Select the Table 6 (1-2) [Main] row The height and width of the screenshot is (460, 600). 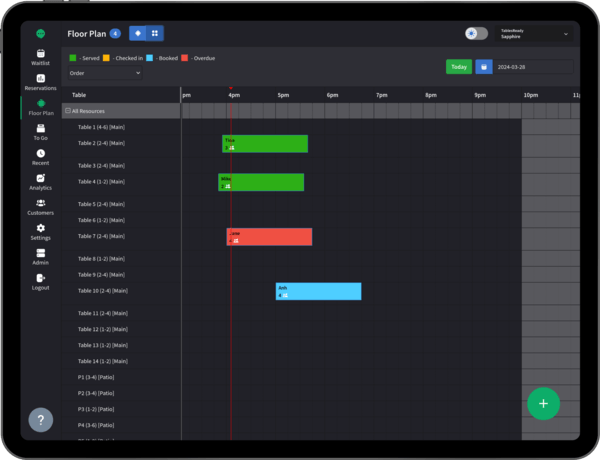121,220
